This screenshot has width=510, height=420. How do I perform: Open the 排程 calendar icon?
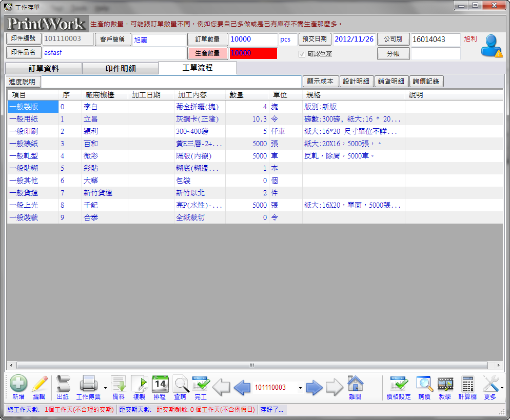tap(160, 384)
